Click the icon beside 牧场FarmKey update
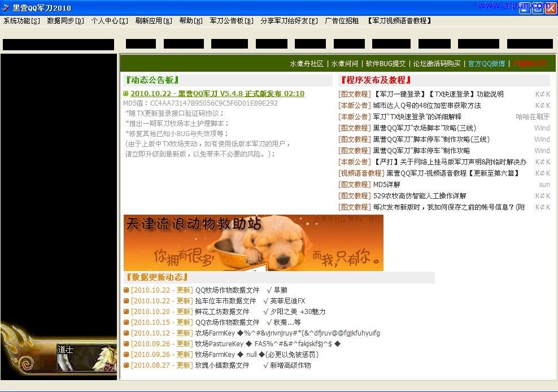Screen dimensions: 558x392 [x=126, y=355]
